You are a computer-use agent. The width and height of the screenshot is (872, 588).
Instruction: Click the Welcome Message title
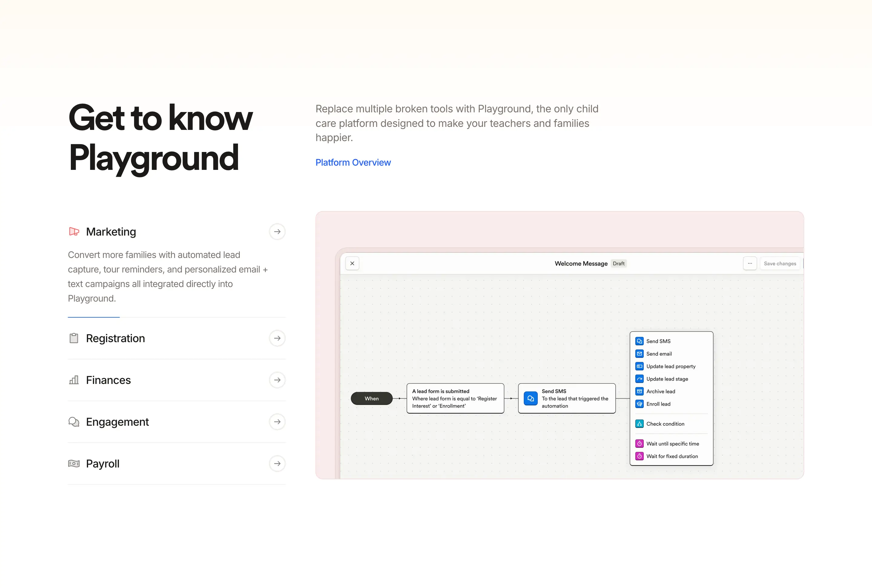581,264
